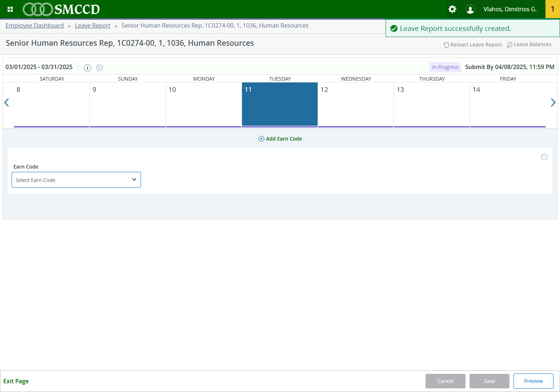Image resolution: width=560 pixels, height=392 pixels.
Task: Click Restart Leave Report
Action: 473,45
